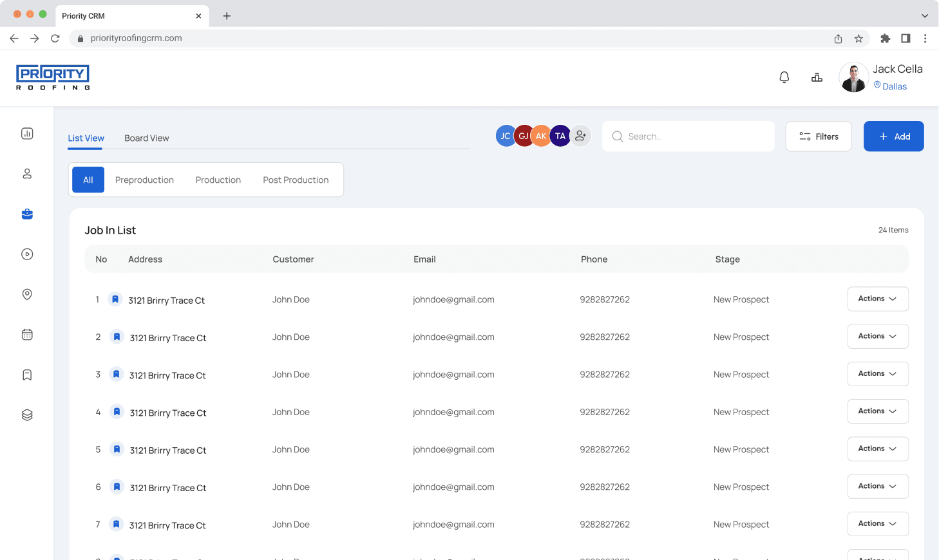
Task: Click the add team member icon
Action: point(580,136)
